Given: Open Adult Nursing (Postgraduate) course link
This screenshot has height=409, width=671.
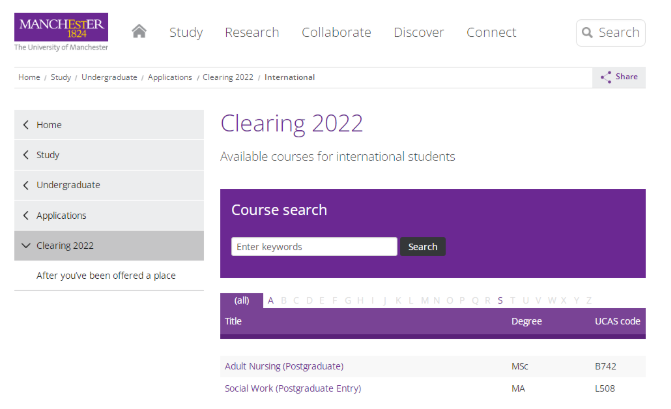Looking at the screenshot, I should click(284, 366).
